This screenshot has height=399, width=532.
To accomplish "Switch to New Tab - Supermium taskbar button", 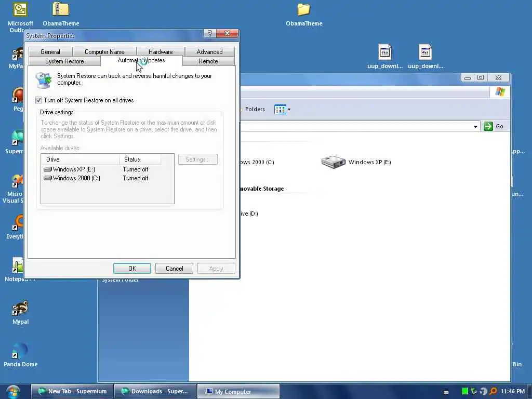I will (x=72, y=391).
